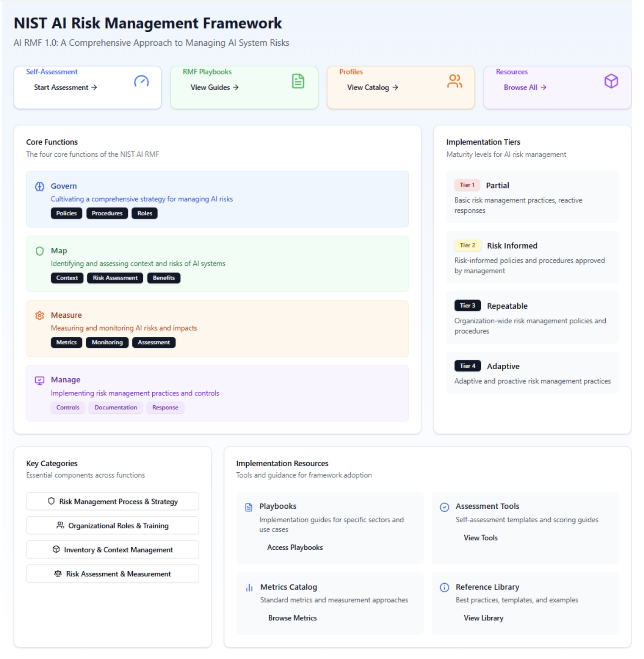Click the bar chart icon next to Metrics Catalog
644x659 pixels.
249,588
